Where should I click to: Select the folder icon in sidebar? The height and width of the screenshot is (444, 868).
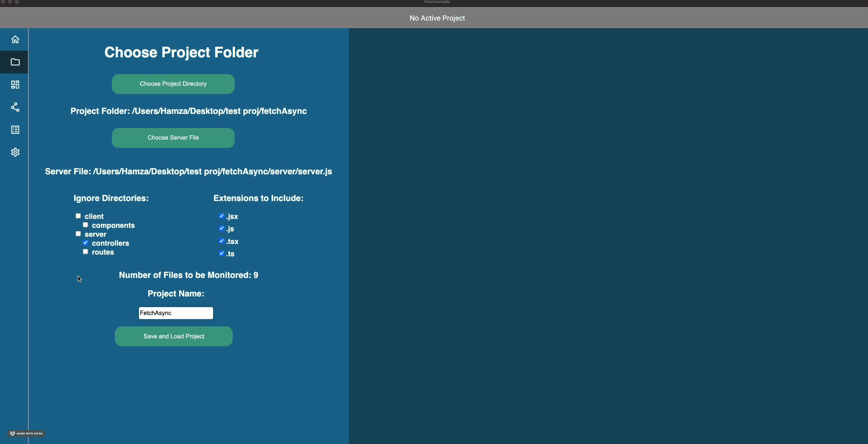[x=15, y=62]
